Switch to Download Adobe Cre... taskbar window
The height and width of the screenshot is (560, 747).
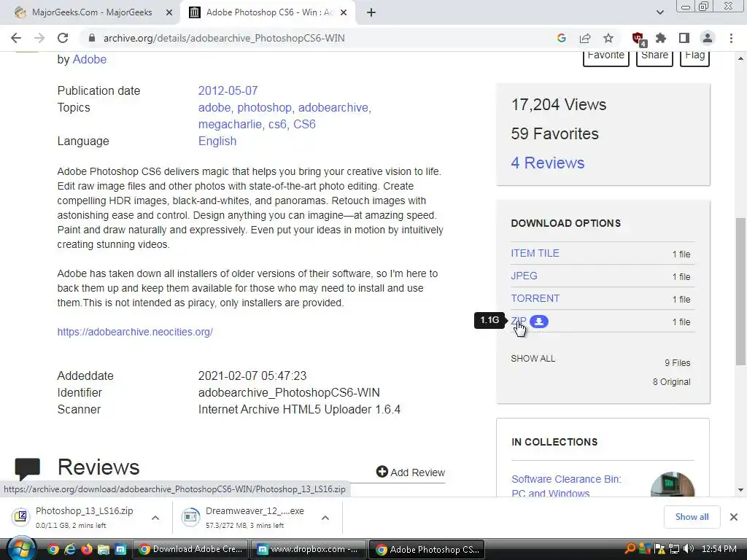coord(190,549)
